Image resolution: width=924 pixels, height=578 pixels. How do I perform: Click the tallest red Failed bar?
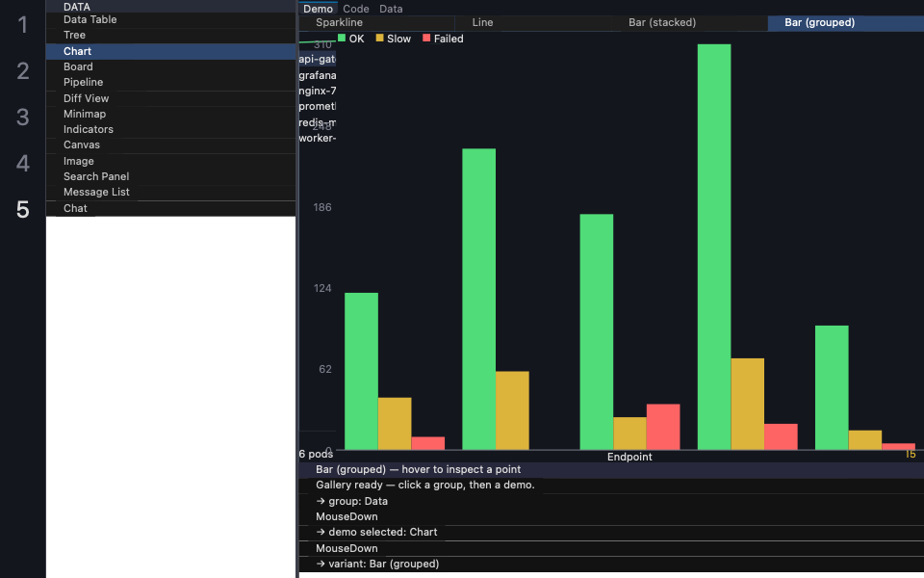tap(663, 427)
